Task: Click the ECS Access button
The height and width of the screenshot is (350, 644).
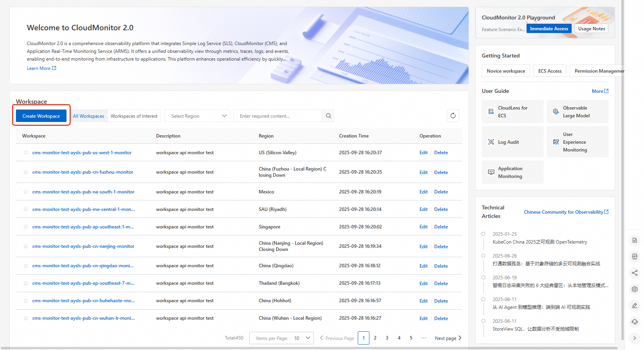Action: (550, 71)
